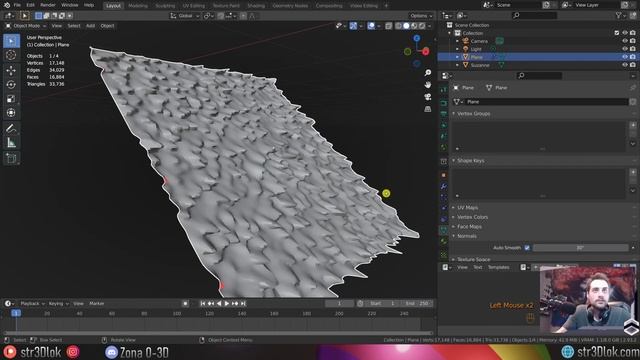Open the Options dropdown

pyautogui.click(x=421, y=16)
